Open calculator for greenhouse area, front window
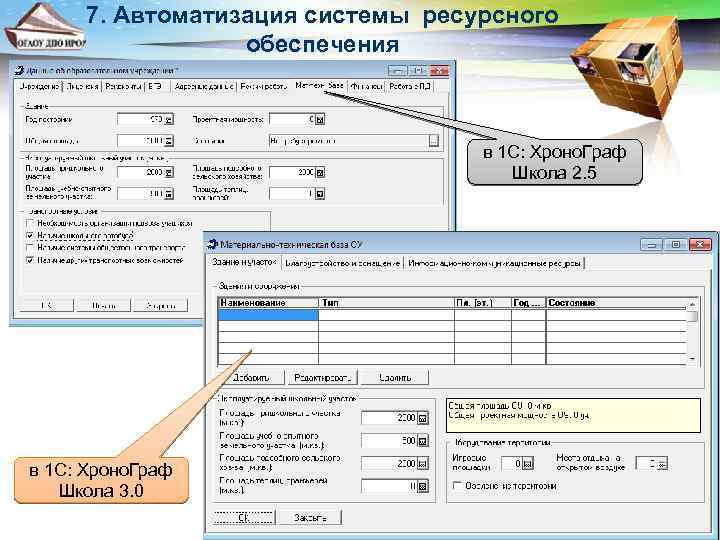720x540 pixels. click(422, 486)
